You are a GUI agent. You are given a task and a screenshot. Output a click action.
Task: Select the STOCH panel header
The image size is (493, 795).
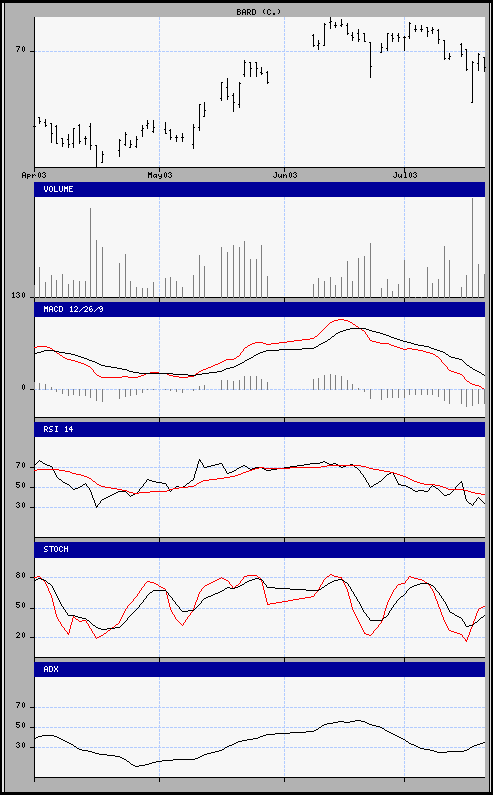click(x=260, y=549)
